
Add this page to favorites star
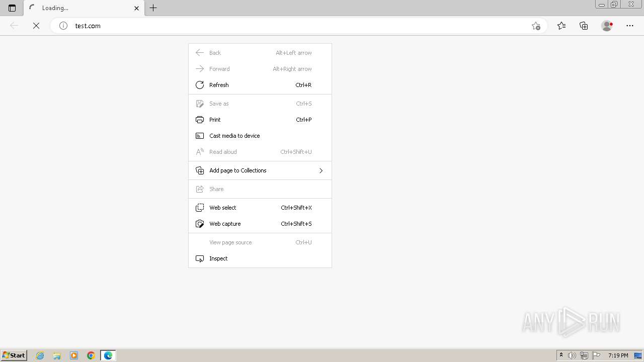[x=536, y=26]
